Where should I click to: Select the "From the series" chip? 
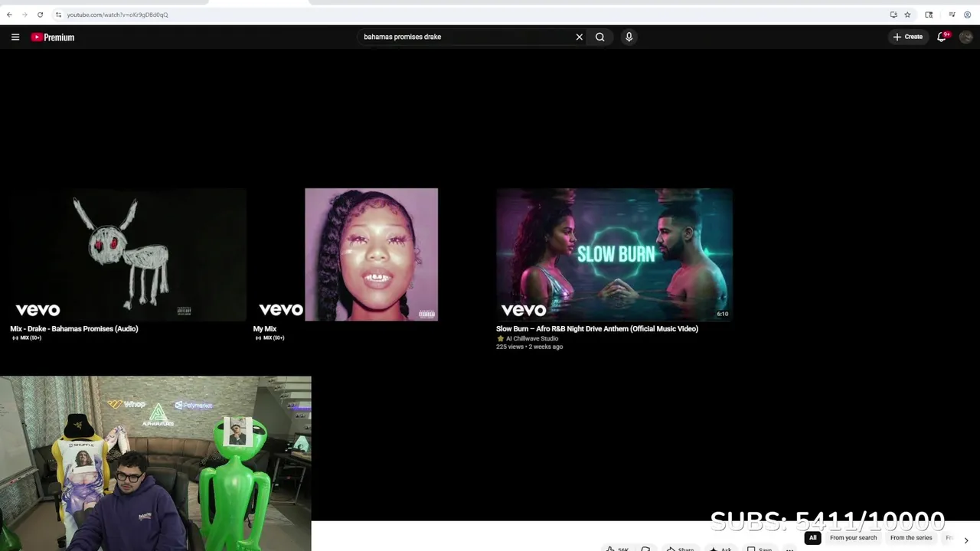point(911,538)
